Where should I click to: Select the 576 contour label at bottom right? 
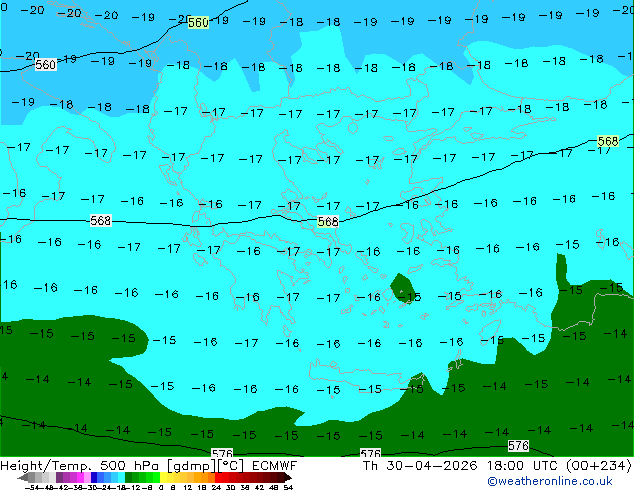pos(518,446)
